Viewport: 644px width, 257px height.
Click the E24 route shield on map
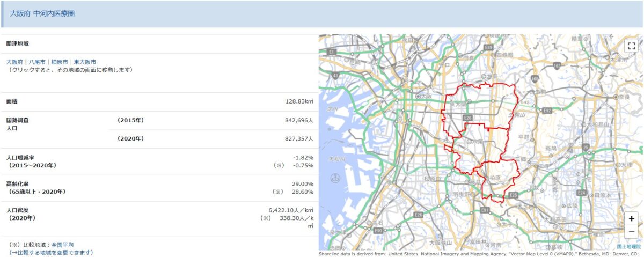[581, 192]
